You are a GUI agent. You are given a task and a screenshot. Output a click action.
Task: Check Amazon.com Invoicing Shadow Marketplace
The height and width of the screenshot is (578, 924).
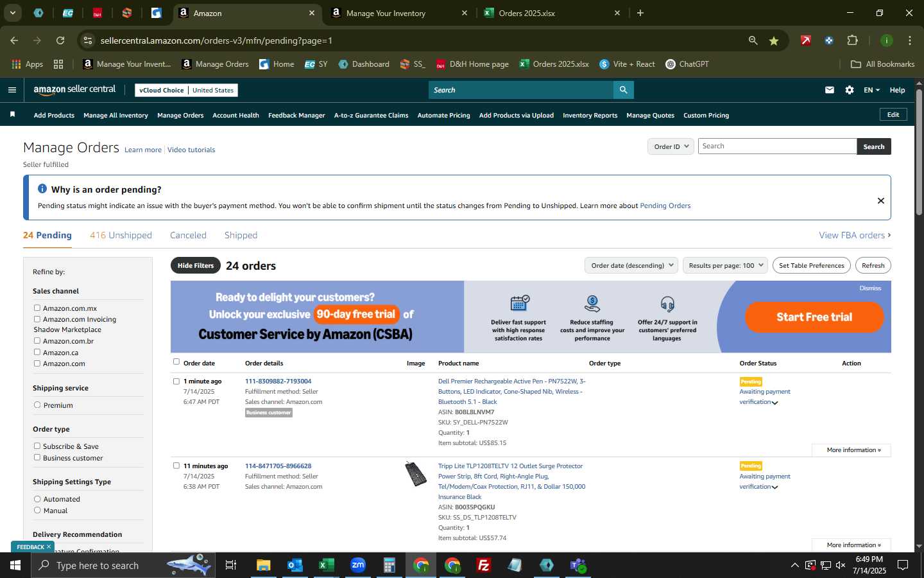[x=37, y=319]
